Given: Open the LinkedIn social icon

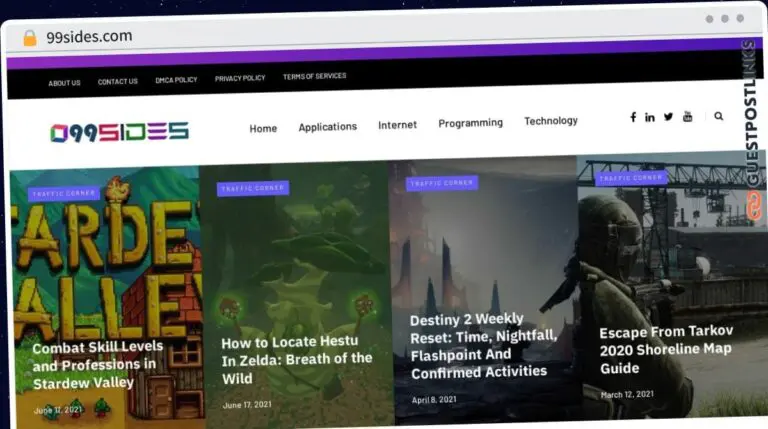Looking at the screenshot, I should 650,117.
